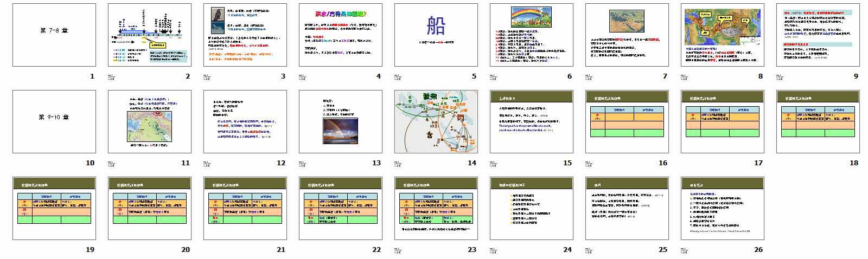
Task: Play animation icon under slide 8 map
Action: coord(685,76)
